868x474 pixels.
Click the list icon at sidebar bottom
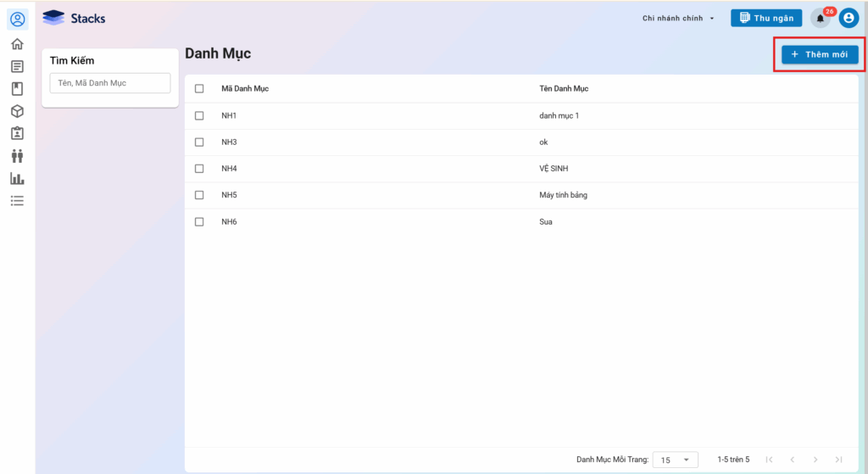(x=17, y=201)
